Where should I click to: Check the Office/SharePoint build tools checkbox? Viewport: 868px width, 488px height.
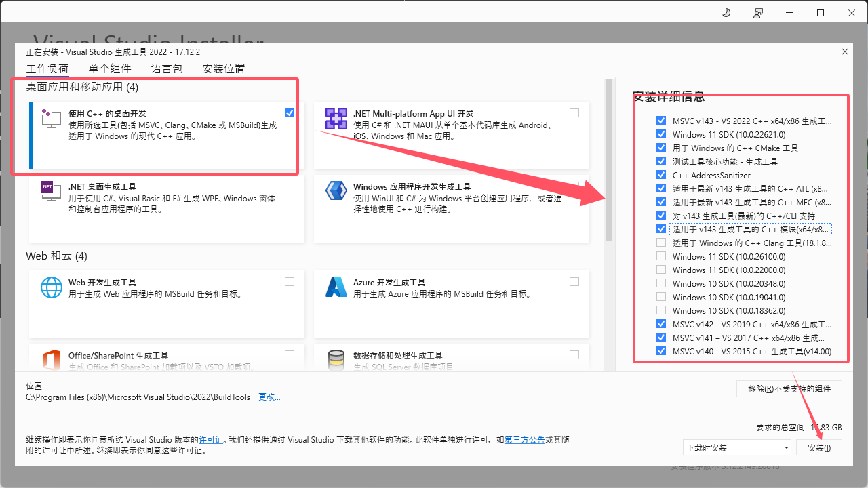tap(290, 354)
